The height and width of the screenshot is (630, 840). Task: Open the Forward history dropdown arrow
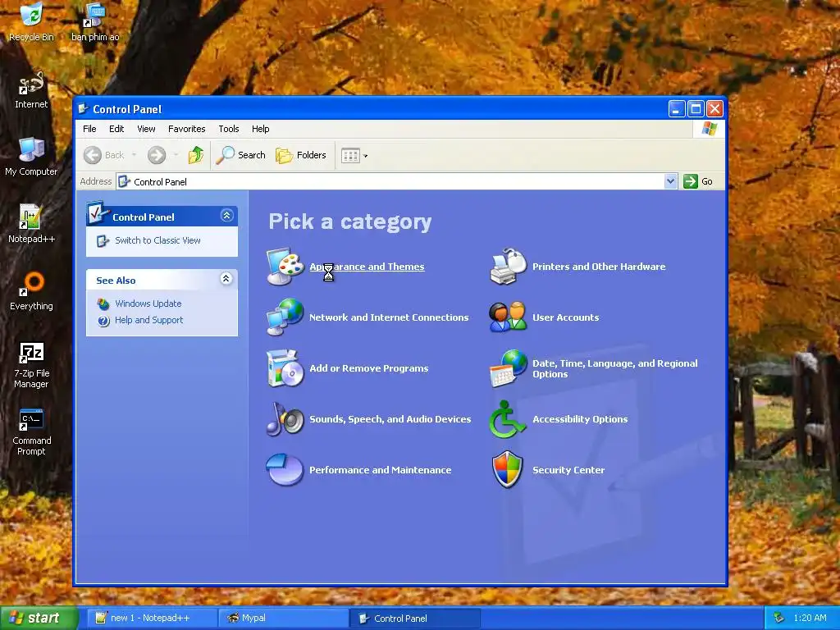176,155
